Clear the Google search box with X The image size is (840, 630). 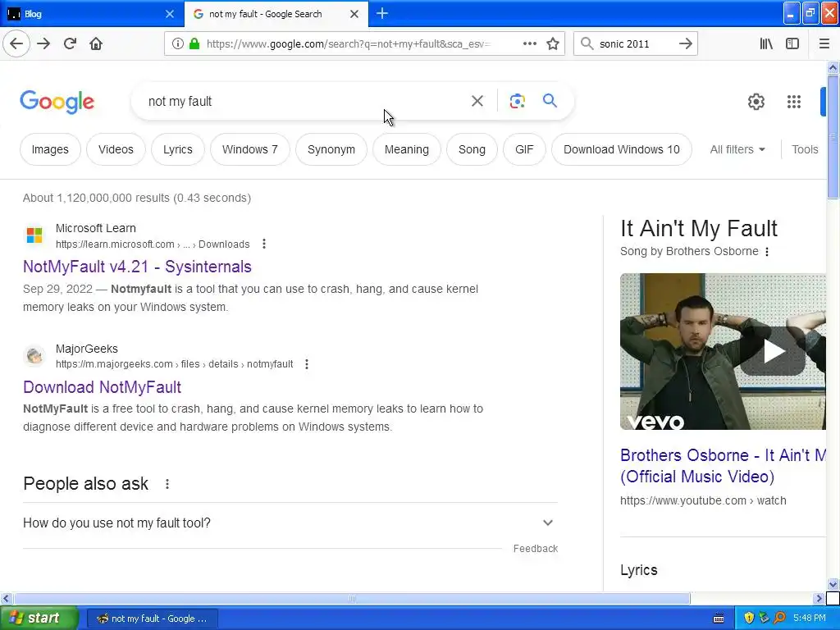pyautogui.click(x=477, y=101)
